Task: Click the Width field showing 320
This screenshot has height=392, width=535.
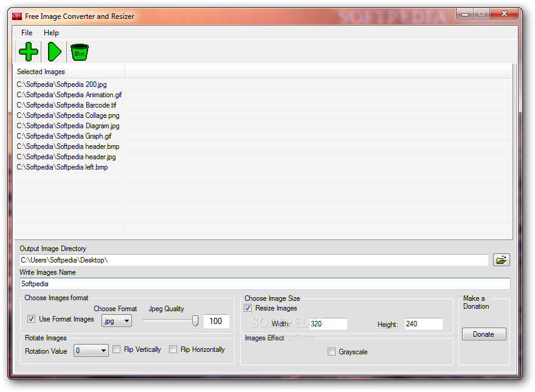Action: pyautogui.click(x=328, y=324)
